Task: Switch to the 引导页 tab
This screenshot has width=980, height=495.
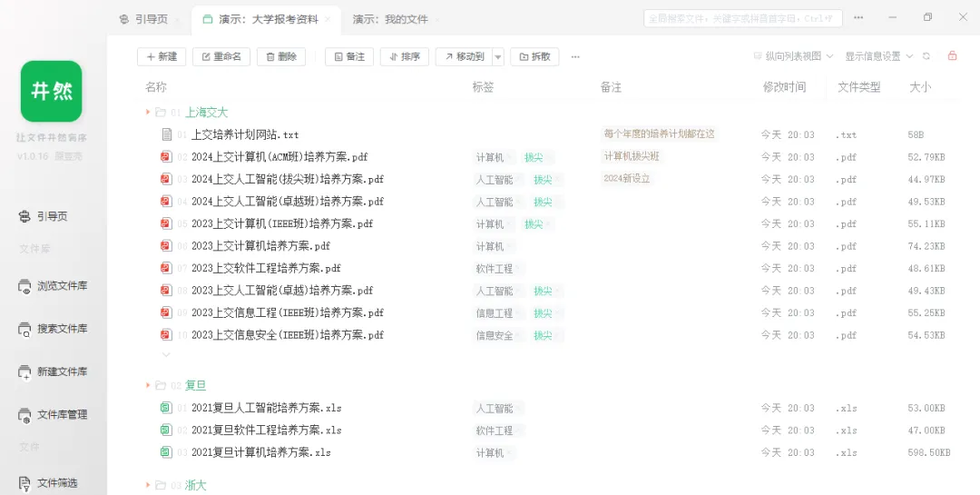Action: click(x=144, y=19)
